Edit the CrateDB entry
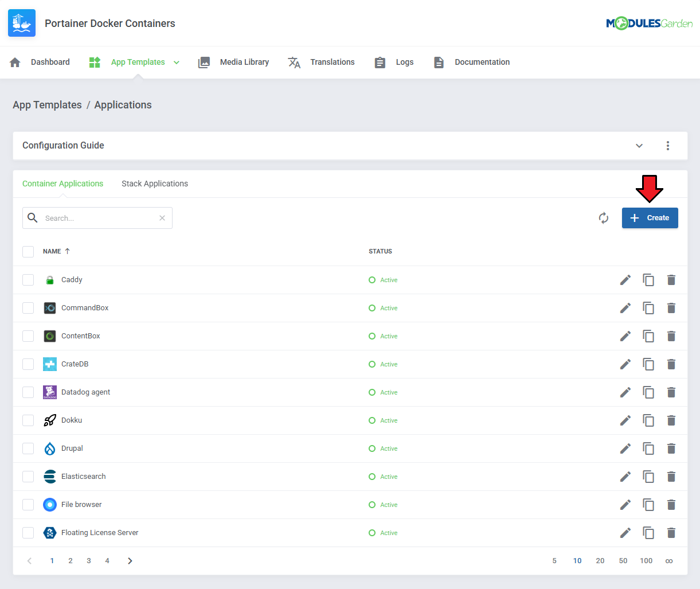Image resolution: width=700 pixels, height=589 pixels. point(625,364)
